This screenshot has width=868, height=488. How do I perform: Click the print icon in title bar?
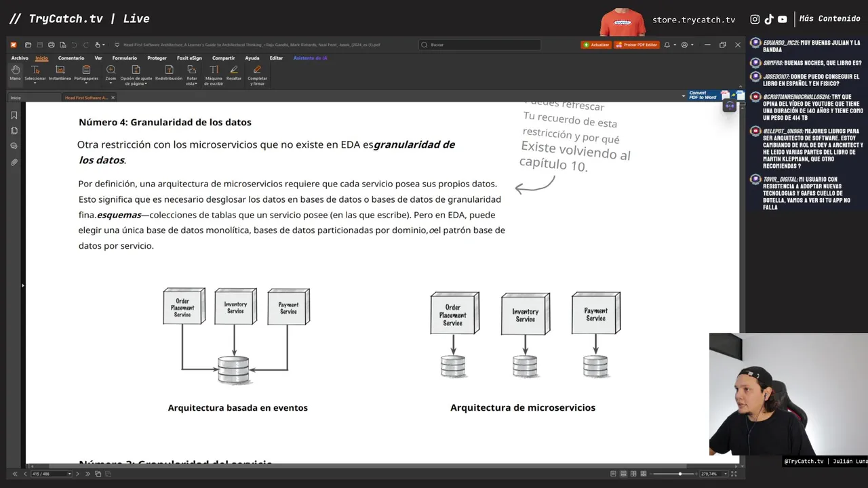(52, 45)
